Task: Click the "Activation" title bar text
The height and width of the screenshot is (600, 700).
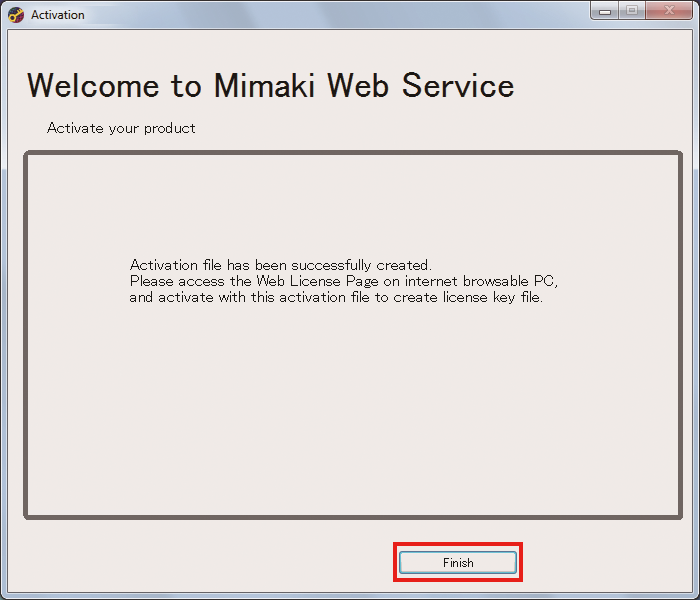Action: coord(58,15)
